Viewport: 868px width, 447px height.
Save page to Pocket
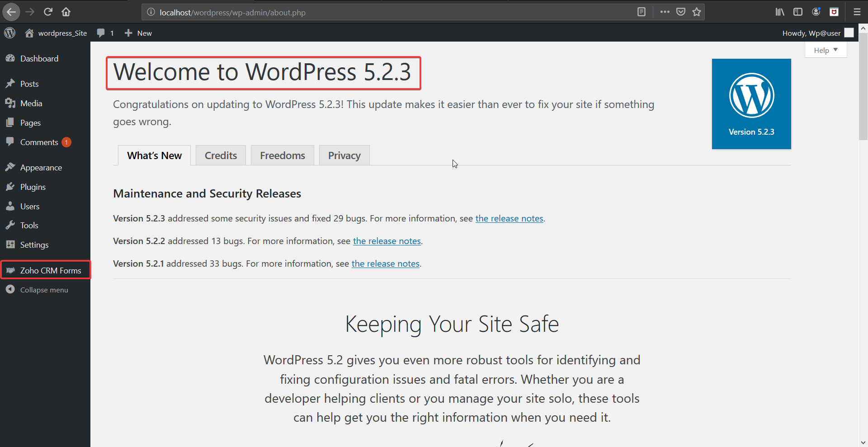tap(681, 12)
